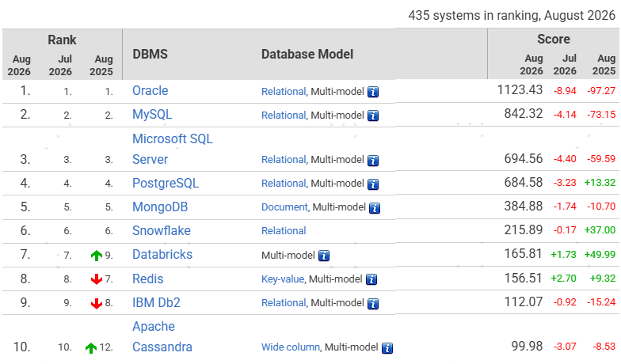
Task: Click green up arrow in Cassandra row
Action: point(90,348)
